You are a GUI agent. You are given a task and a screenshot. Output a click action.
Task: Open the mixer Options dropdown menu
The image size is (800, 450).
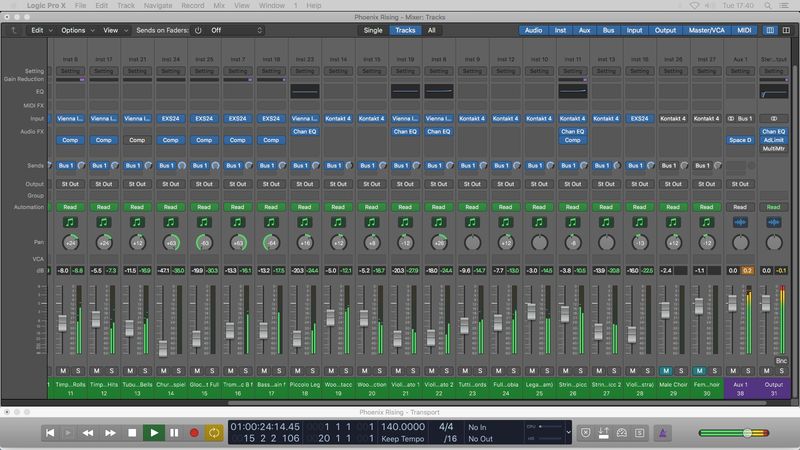[x=78, y=30]
